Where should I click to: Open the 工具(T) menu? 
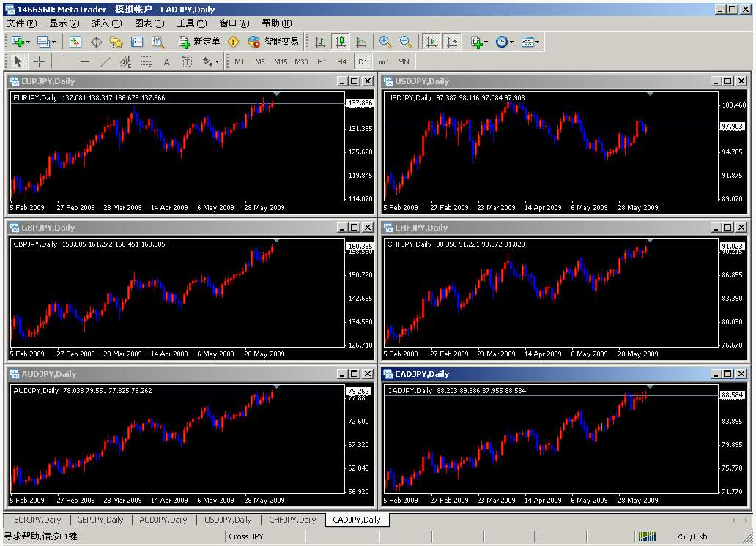coord(192,23)
